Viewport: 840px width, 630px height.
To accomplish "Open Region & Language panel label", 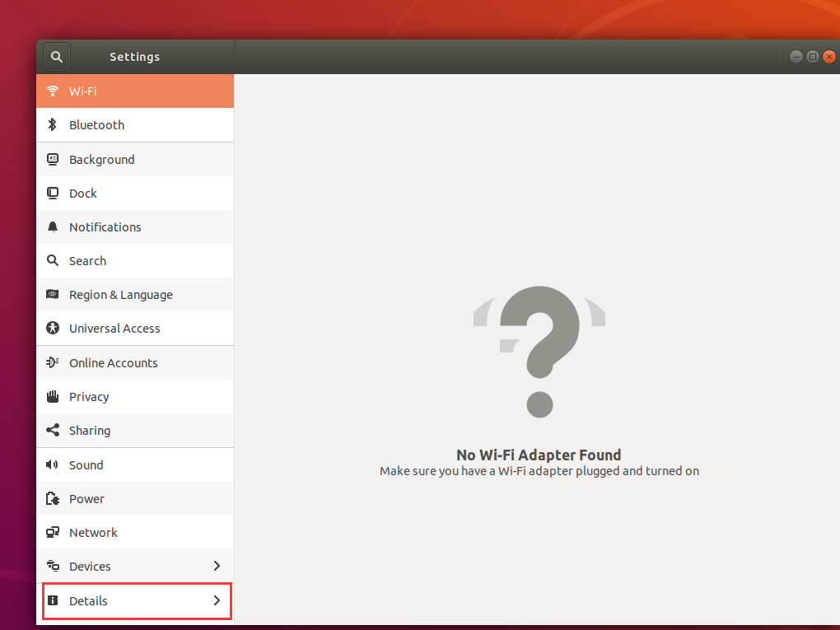I will click(x=121, y=295).
